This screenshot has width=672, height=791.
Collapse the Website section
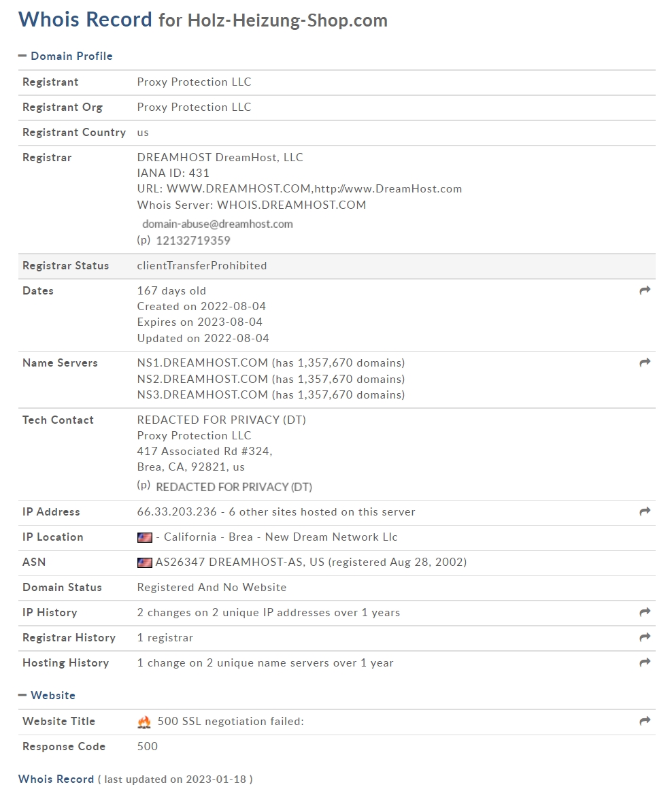[x=47, y=695]
